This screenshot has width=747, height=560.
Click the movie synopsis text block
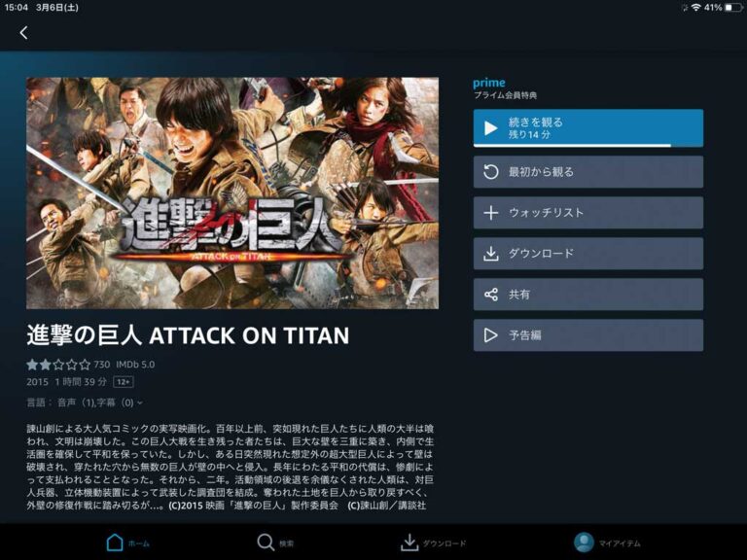pyautogui.click(x=231, y=467)
